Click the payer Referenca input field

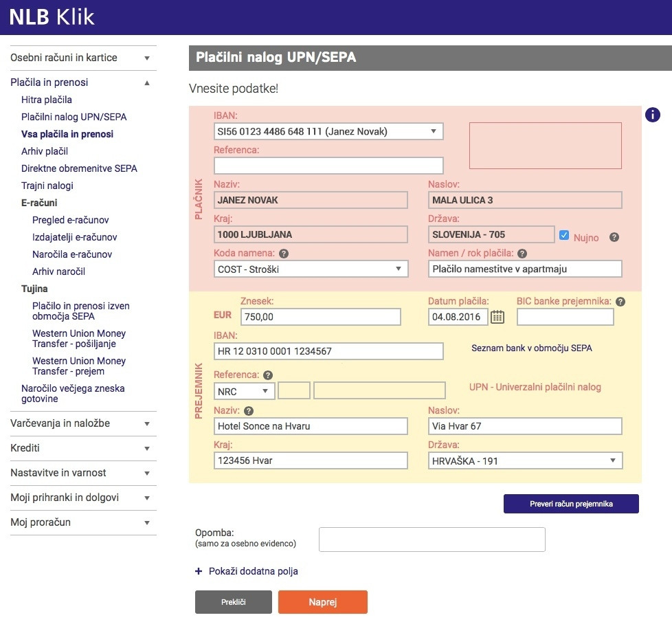click(328, 166)
